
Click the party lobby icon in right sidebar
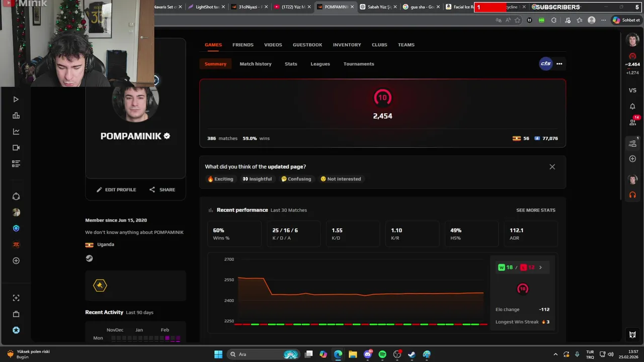[x=633, y=143]
